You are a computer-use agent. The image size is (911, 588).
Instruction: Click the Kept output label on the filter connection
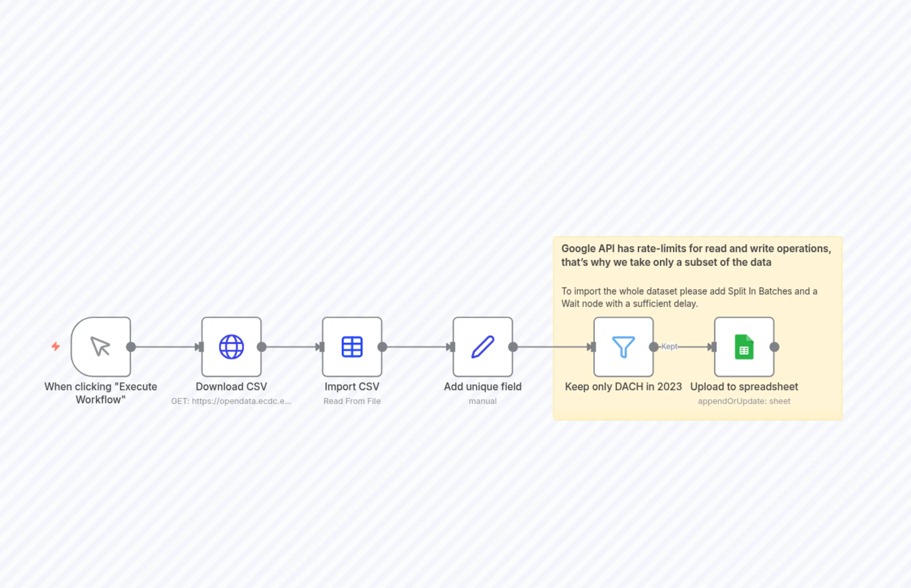click(669, 347)
